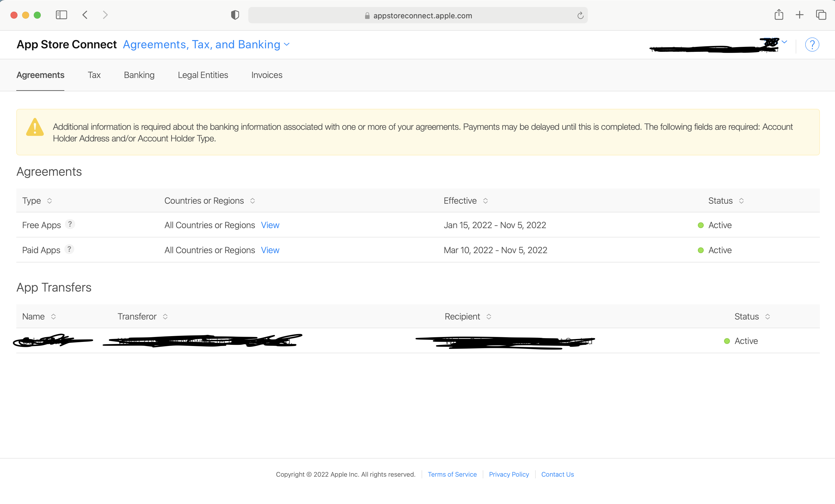Image resolution: width=835 pixels, height=504 pixels.
Task: Click Mar 10, 2022 - Nov 5, 2022 date
Action: click(496, 250)
